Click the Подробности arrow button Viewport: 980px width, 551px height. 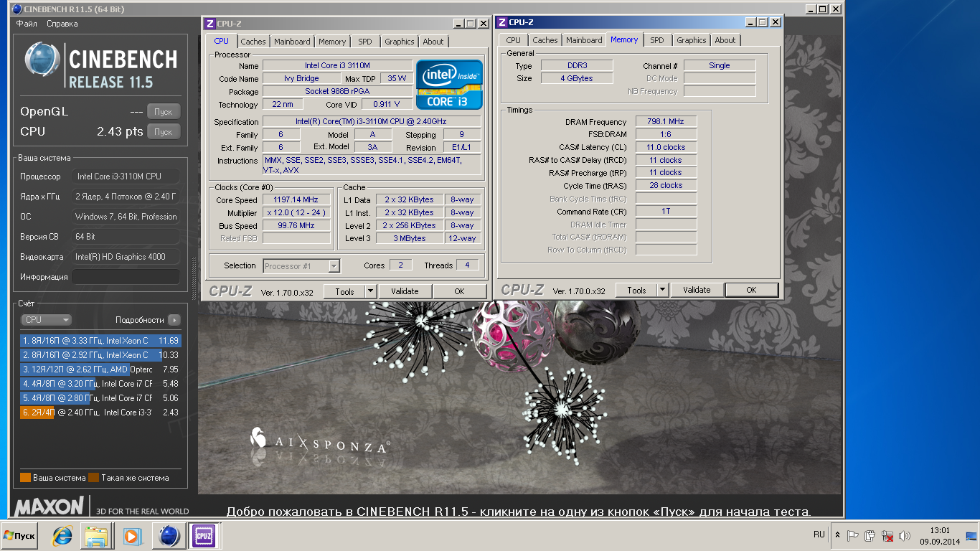pyautogui.click(x=174, y=320)
